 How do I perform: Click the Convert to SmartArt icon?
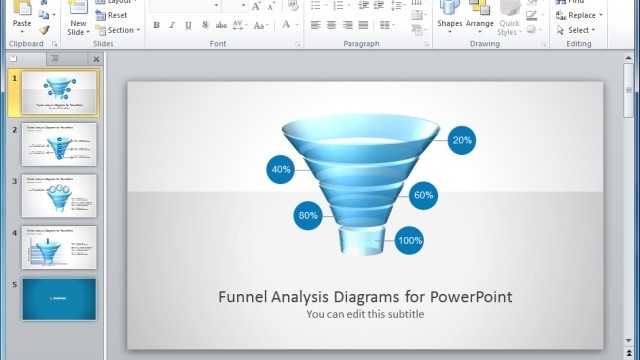(416, 29)
